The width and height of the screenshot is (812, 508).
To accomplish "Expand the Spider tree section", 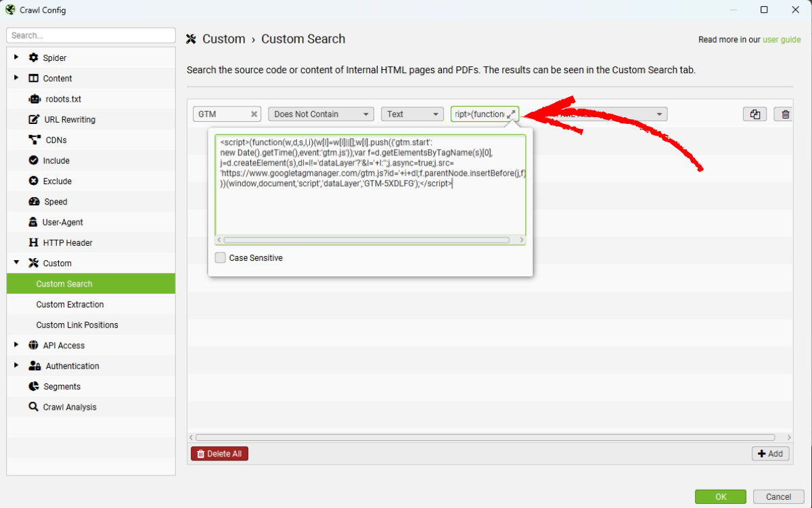I will (x=16, y=58).
